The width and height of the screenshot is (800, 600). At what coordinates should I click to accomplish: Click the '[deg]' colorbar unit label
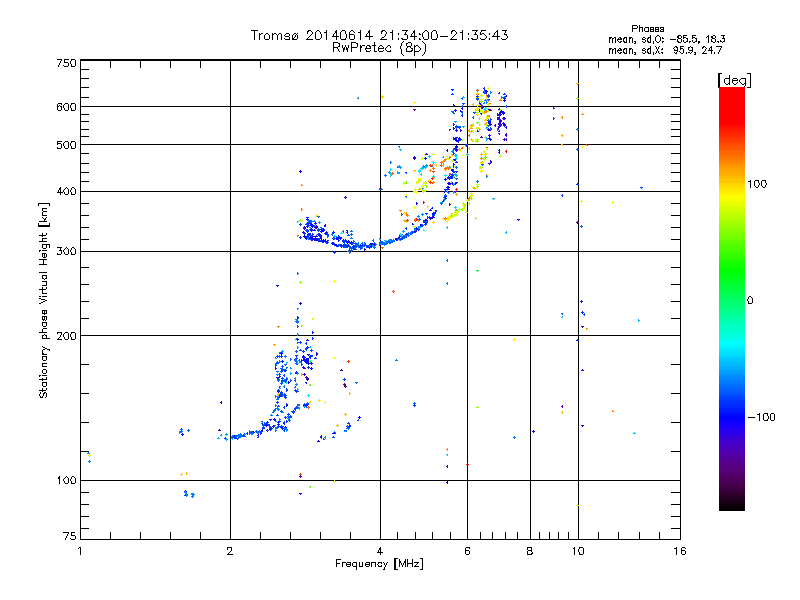734,80
